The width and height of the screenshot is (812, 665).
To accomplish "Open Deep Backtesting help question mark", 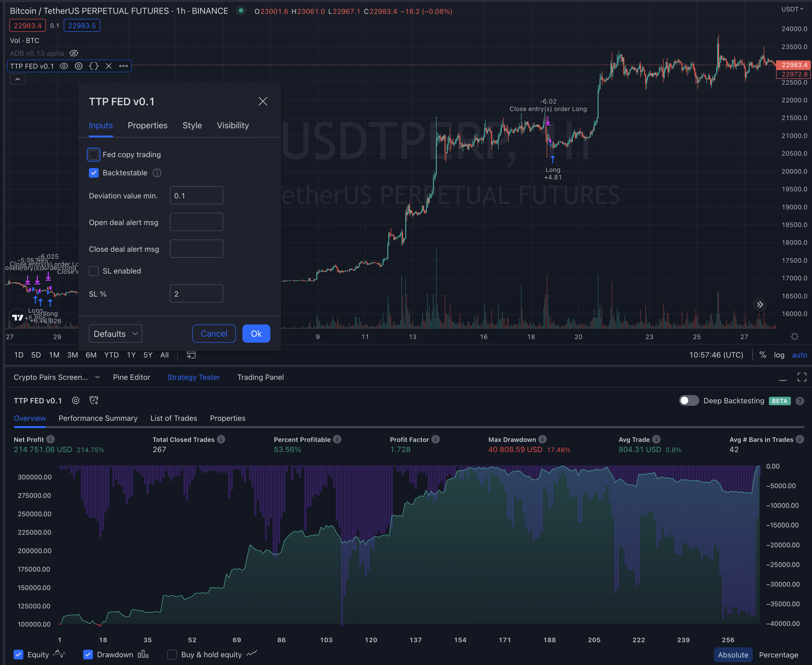I will (800, 401).
